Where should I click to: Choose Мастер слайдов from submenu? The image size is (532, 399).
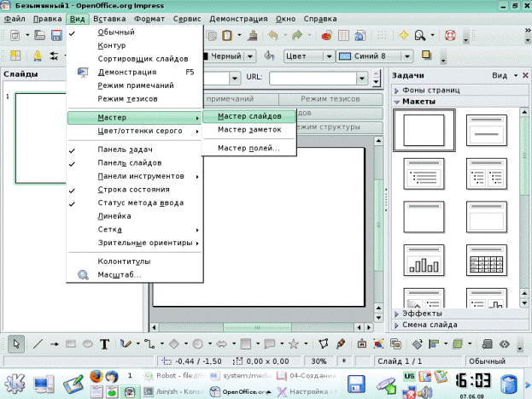248,116
